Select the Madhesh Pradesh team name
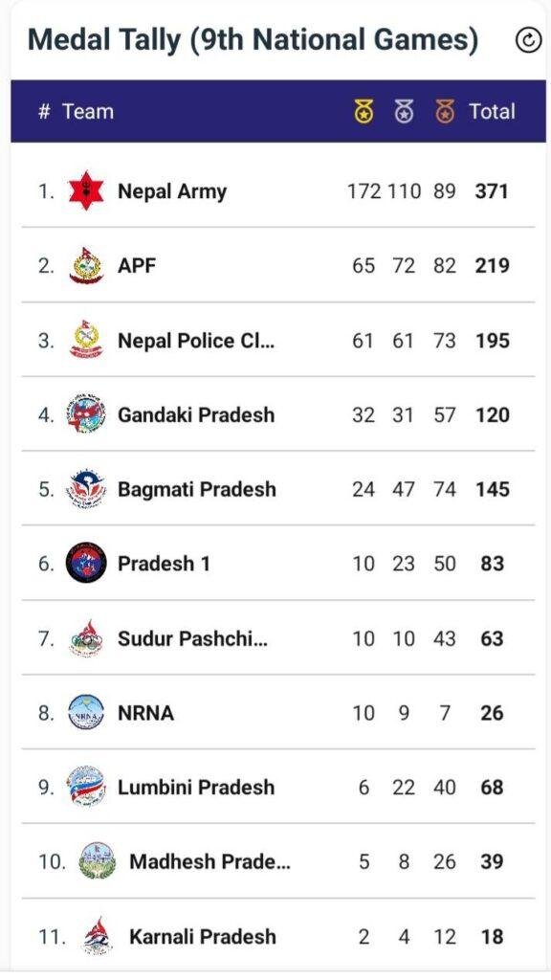The image size is (551, 980). coord(209,862)
